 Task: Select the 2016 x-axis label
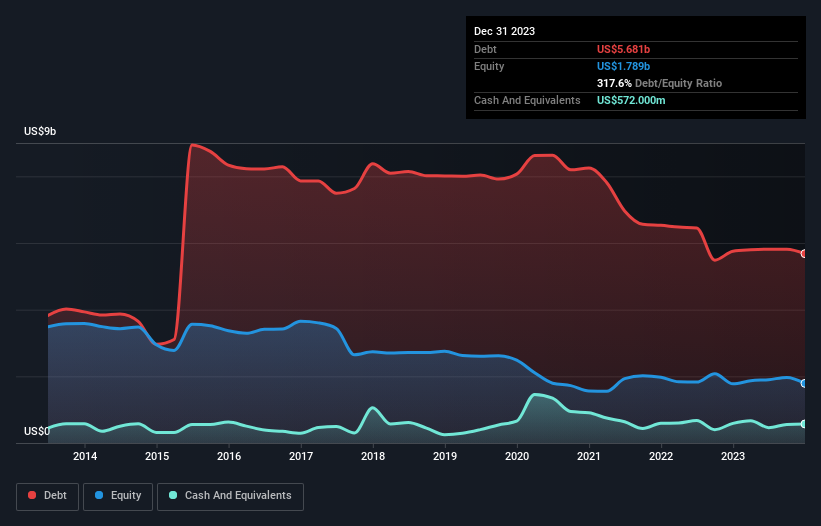pyautogui.click(x=229, y=456)
